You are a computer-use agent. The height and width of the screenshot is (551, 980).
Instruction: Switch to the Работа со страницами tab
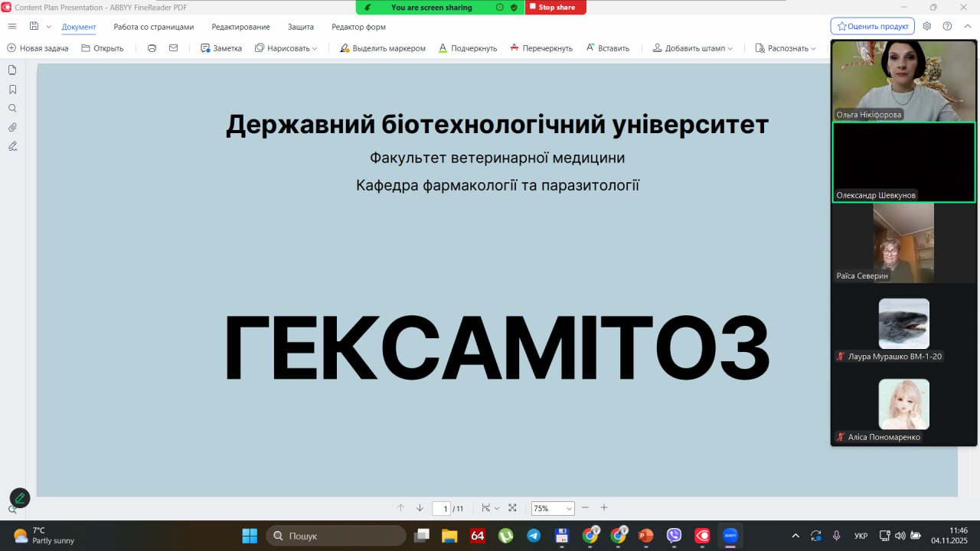tap(154, 27)
